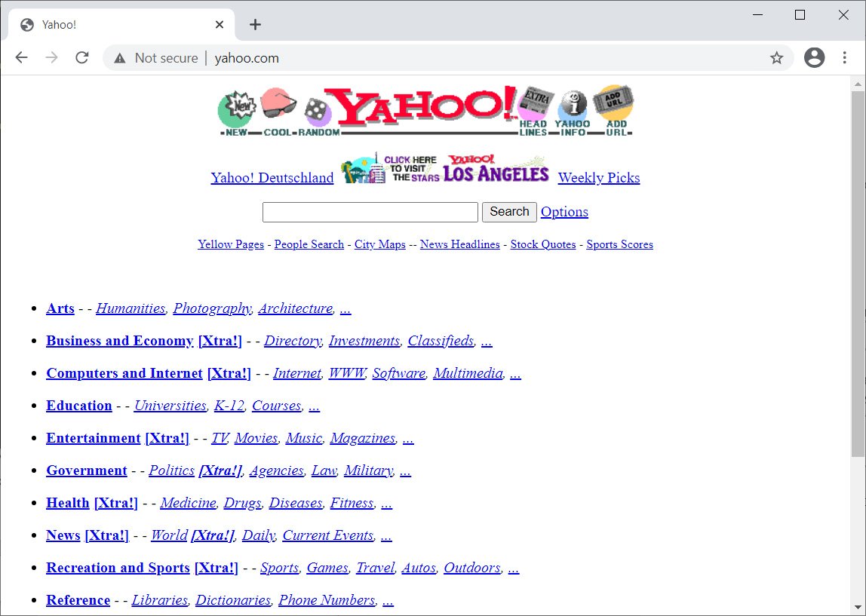Select the Yahoo! browser tab

tap(121, 24)
